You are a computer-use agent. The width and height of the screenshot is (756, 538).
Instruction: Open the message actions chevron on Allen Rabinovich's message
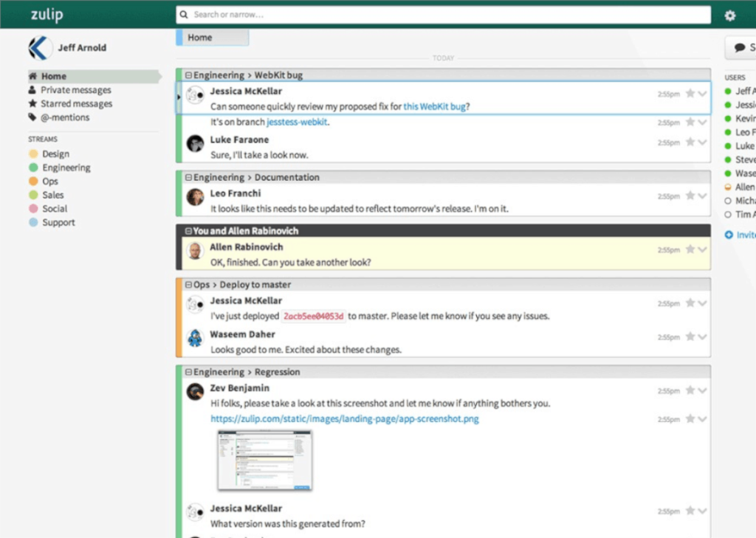click(700, 249)
